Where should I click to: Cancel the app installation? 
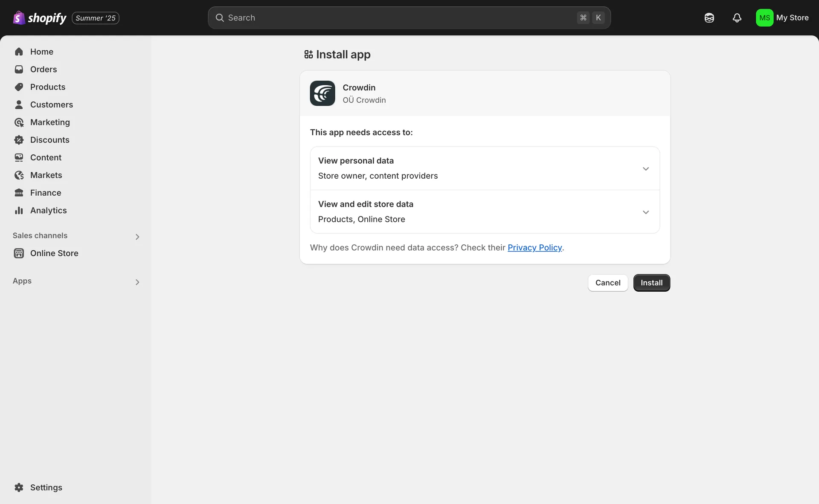coord(608,283)
